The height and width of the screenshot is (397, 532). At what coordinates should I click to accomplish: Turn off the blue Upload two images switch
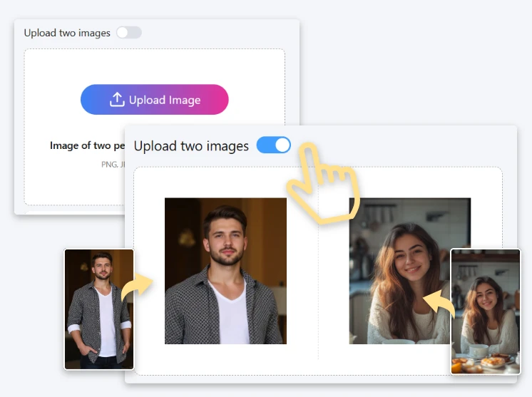coord(273,145)
